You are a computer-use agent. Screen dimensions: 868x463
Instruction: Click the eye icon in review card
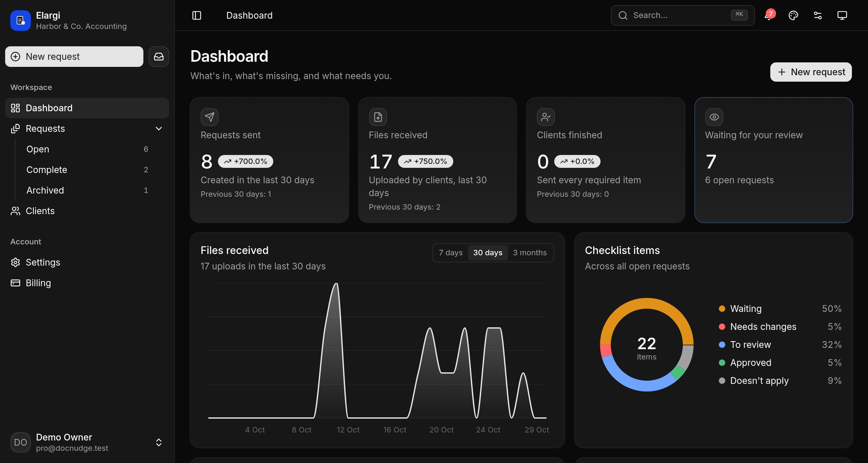point(714,117)
